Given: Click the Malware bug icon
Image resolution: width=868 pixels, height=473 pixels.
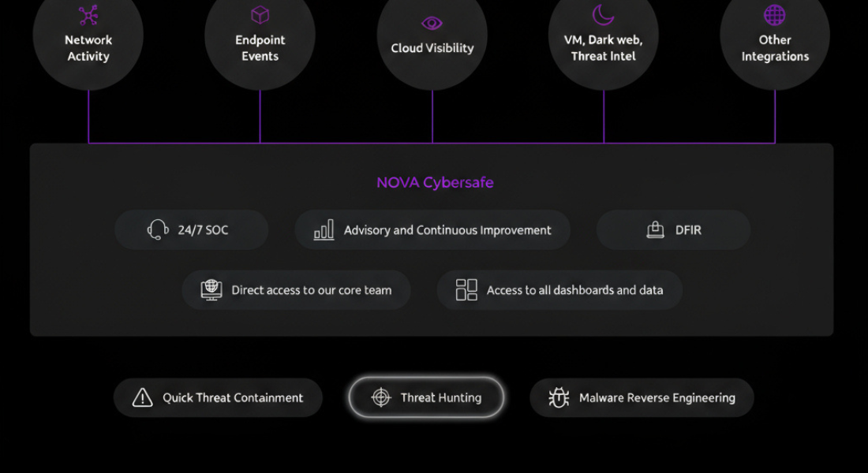Looking at the screenshot, I should point(559,398).
